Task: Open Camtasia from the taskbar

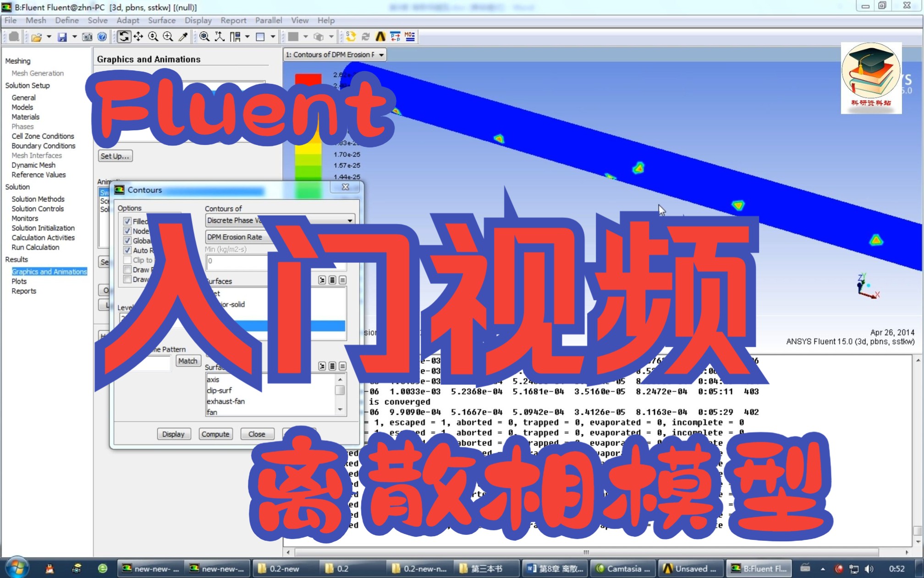Action: (623, 568)
